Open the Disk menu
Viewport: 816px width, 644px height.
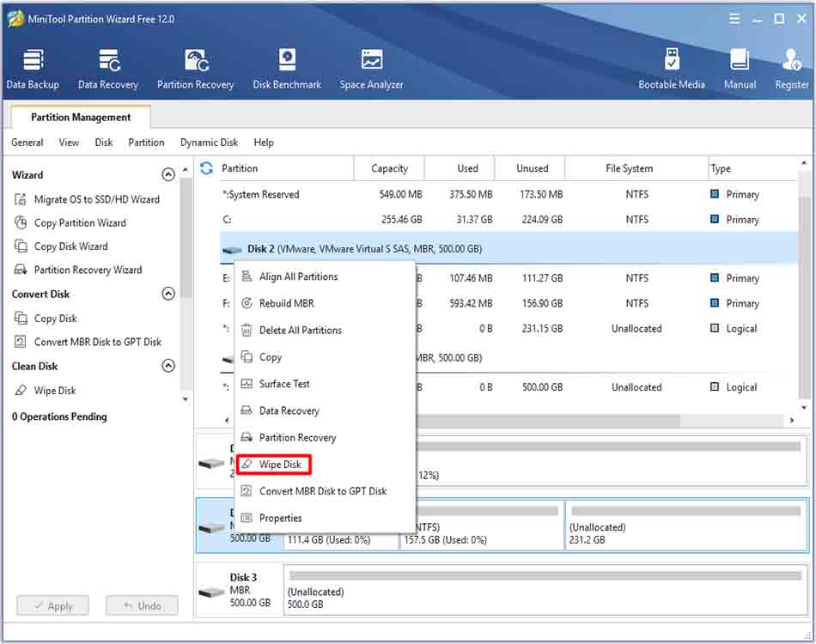[104, 142]
